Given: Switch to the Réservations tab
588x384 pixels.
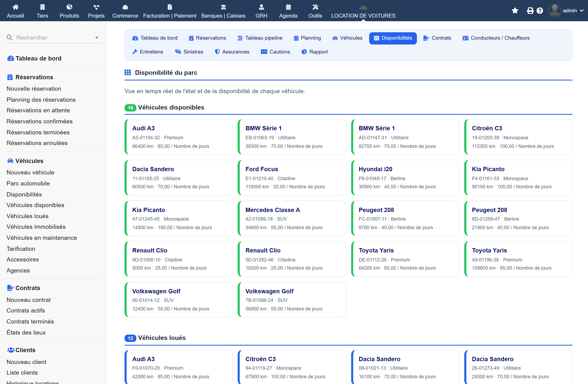Looking at the screenshot, I should pos(207,38).
